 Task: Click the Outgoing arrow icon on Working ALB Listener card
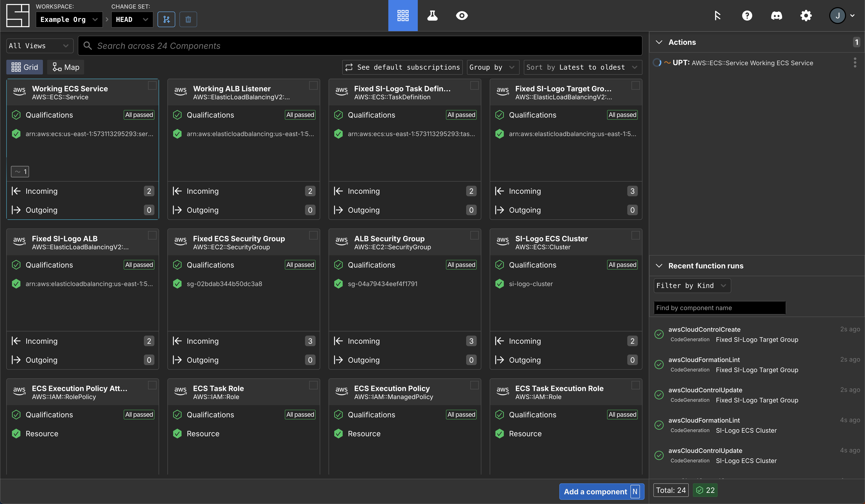pos(177,210)
